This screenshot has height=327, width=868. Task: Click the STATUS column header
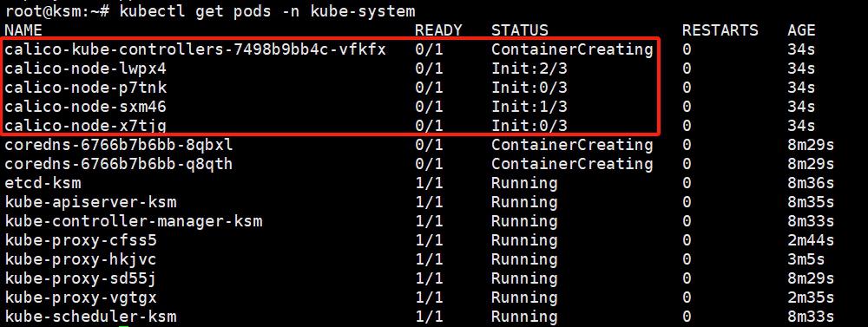(x=519, y=29)
